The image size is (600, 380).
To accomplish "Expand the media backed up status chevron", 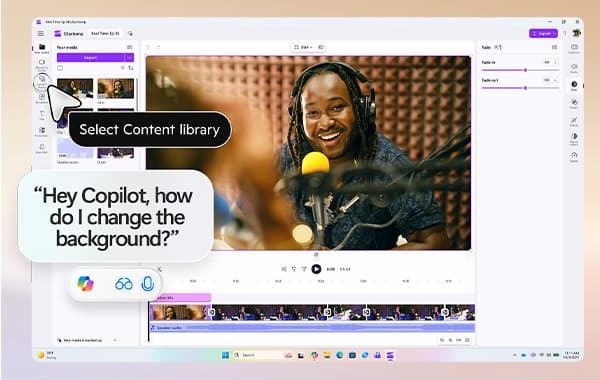I will click(115, 340).
